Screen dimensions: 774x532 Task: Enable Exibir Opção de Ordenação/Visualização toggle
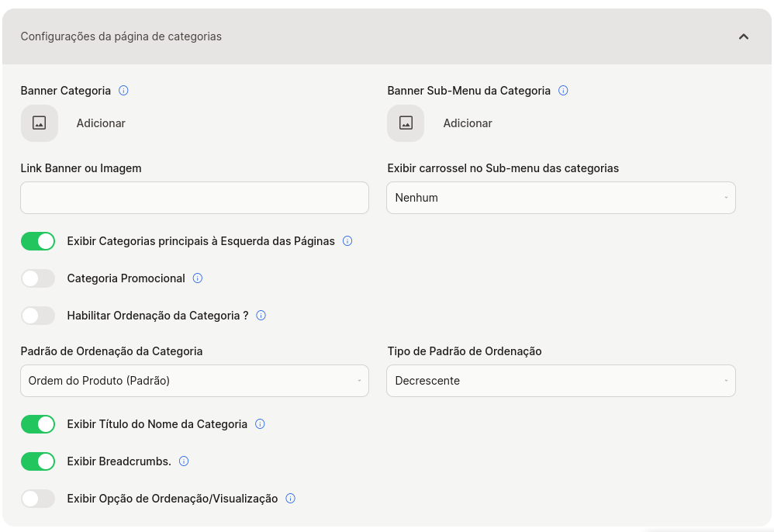tap(38, 499)
